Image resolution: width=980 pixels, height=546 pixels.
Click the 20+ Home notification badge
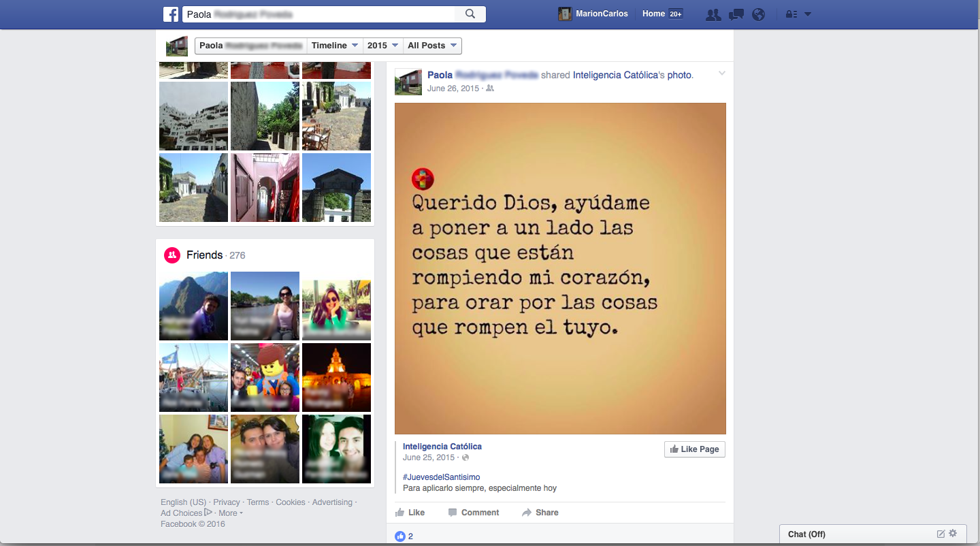(675, 14)
